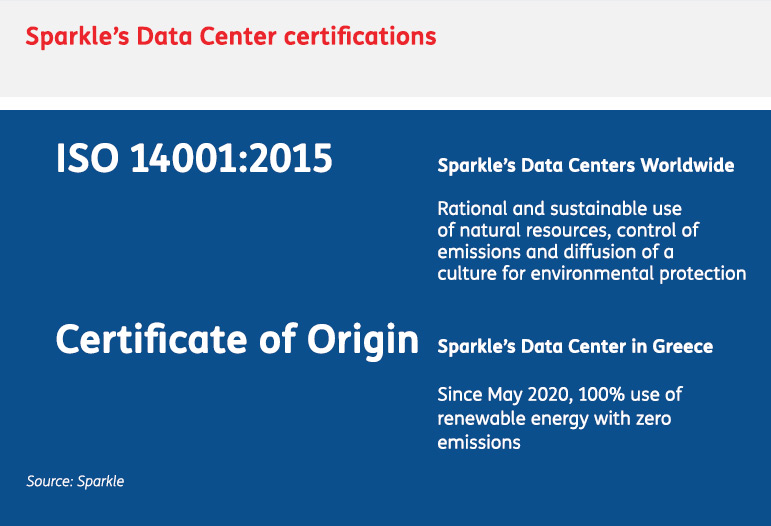Viewport: 771px width, 526px height.
Task: Click the "emissions and diffusion of a" line
Action: [x=555, y=252]
